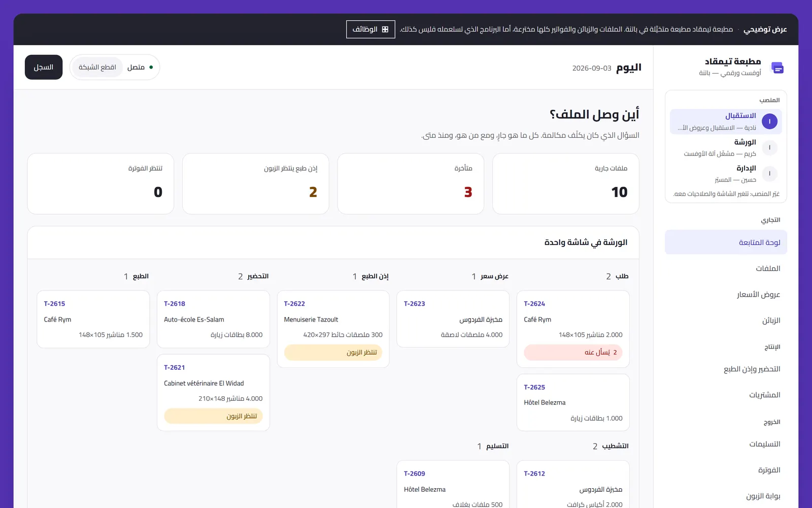
Task: Go to المشتريات page
Action: pos(726,395)
